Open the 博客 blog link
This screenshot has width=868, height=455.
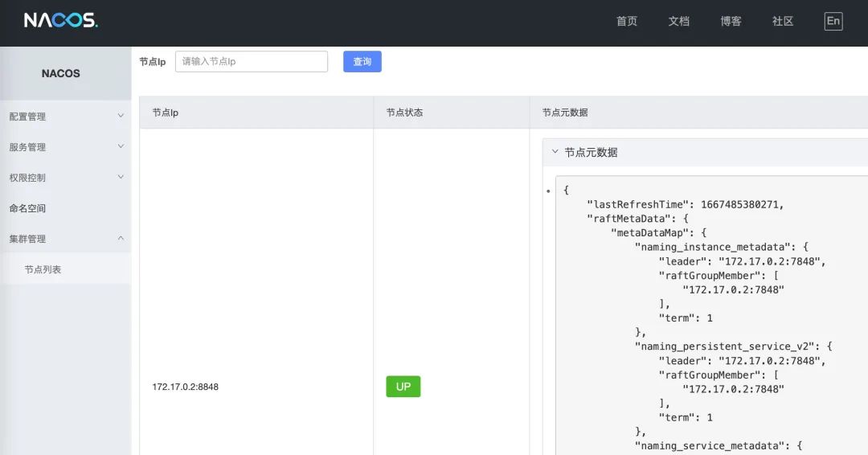point(731,21)
